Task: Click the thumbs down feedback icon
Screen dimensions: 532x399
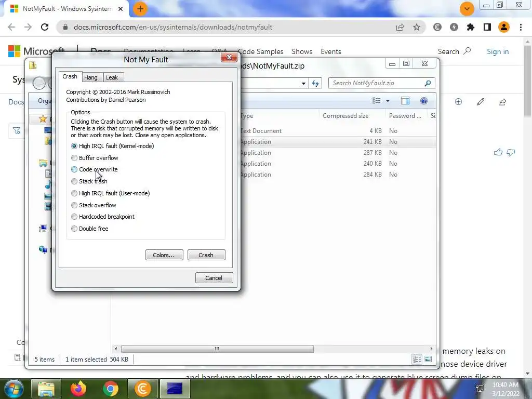Action: pyautogui.click(x=511, y=153)
